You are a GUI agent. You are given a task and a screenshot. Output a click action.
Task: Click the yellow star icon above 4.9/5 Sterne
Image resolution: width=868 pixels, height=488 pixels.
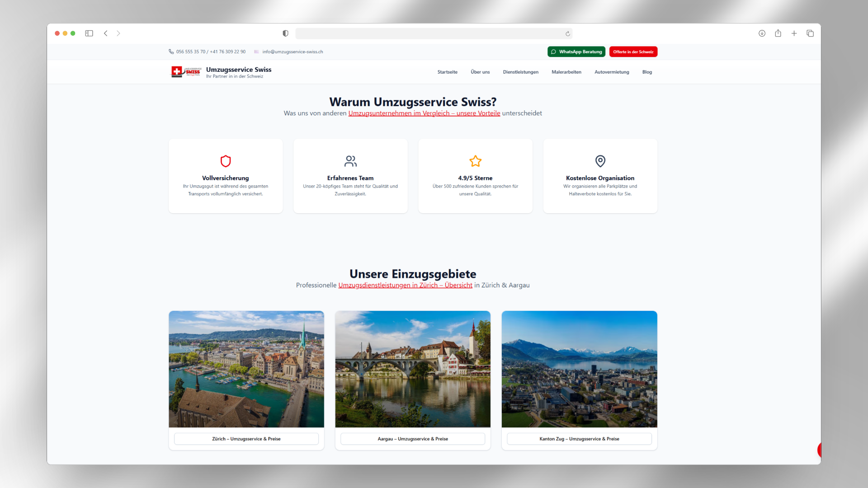click(475, 161)
